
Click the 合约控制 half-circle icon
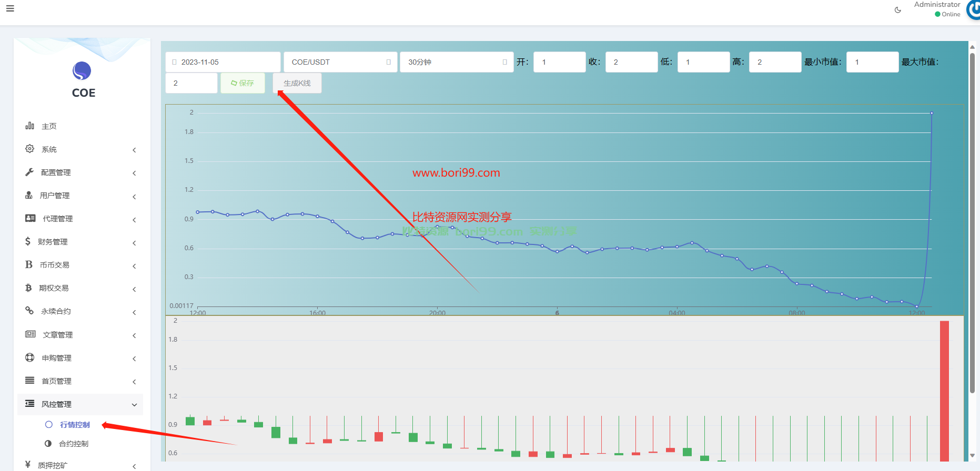[x=48, y=443]
